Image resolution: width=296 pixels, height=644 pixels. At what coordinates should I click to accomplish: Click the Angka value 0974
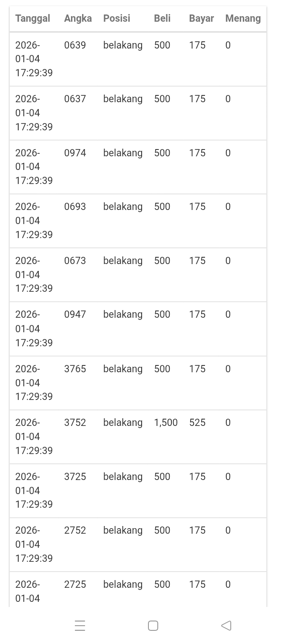75,153
